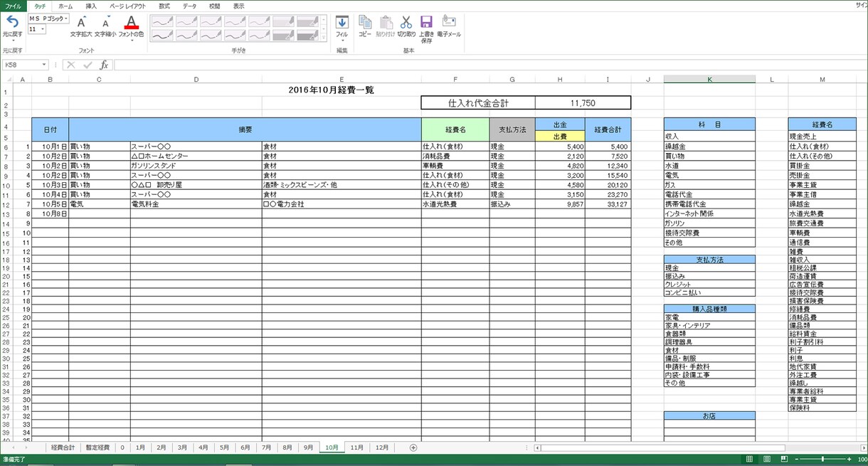
Task: Select the コンビニ払い cell
Action: 709,292
